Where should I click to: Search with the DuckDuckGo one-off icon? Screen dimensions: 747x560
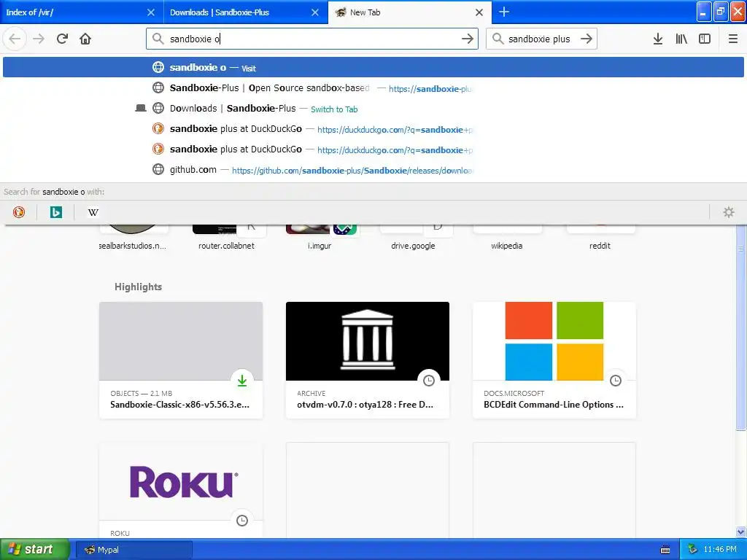click(19, 212)
